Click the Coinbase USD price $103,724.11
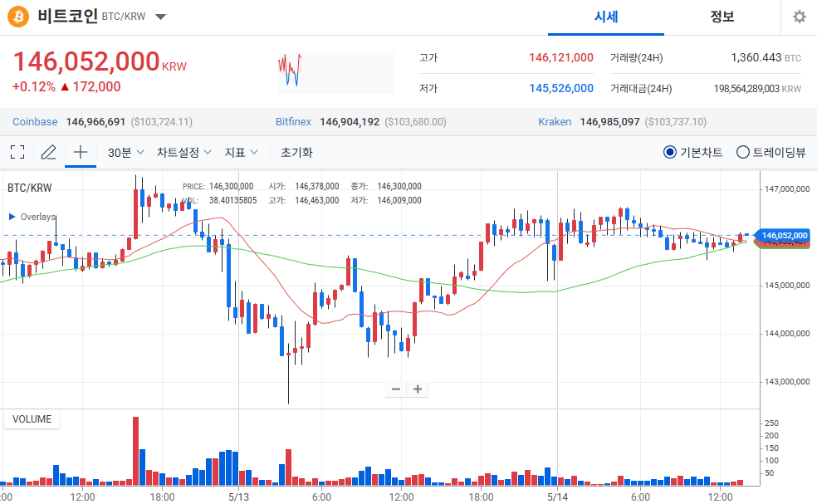 pyautogui.click(x=162, y=122)
